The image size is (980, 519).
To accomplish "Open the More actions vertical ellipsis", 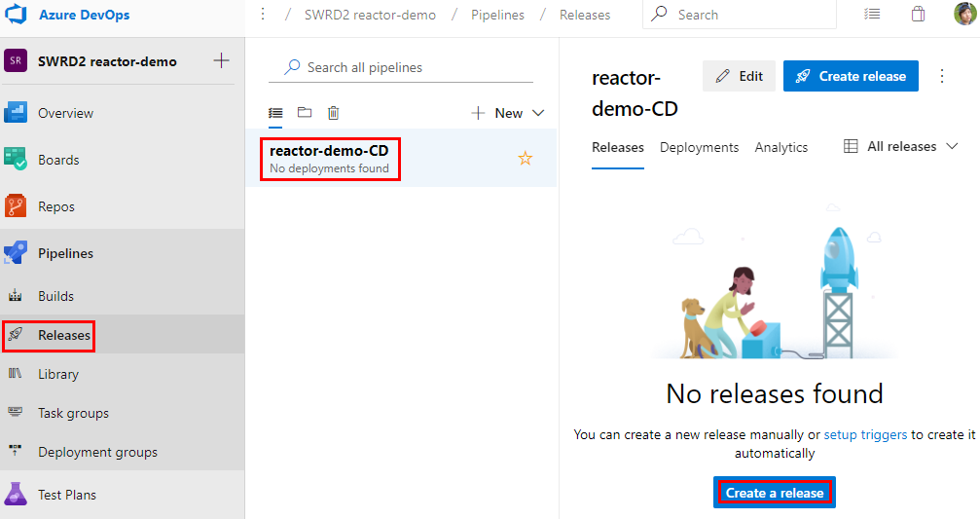I will [x=942, y=76].
